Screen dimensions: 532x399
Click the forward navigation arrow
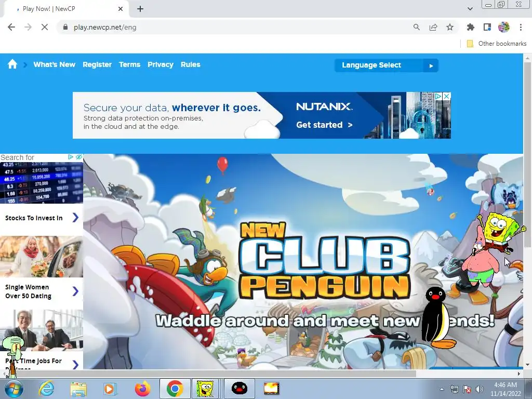tap(28, 27)
